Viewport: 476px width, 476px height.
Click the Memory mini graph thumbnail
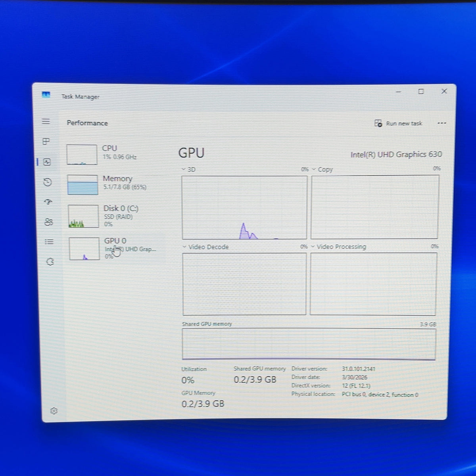[83, 185]
